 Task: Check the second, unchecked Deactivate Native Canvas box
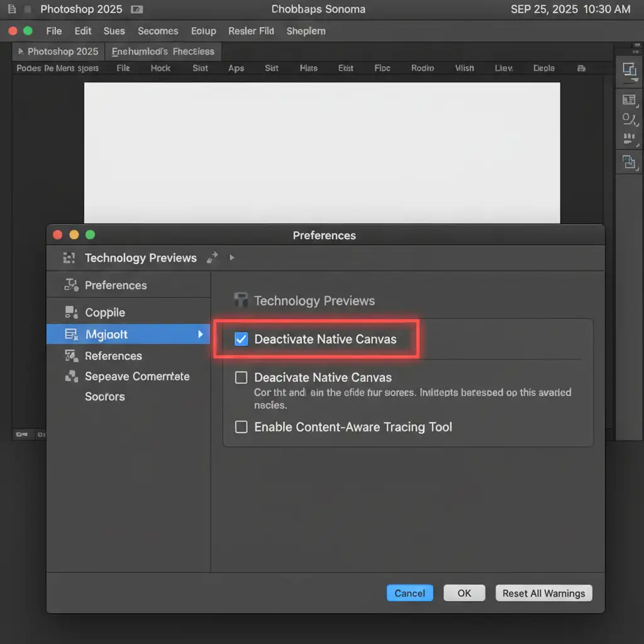click(x=241, y=378)
